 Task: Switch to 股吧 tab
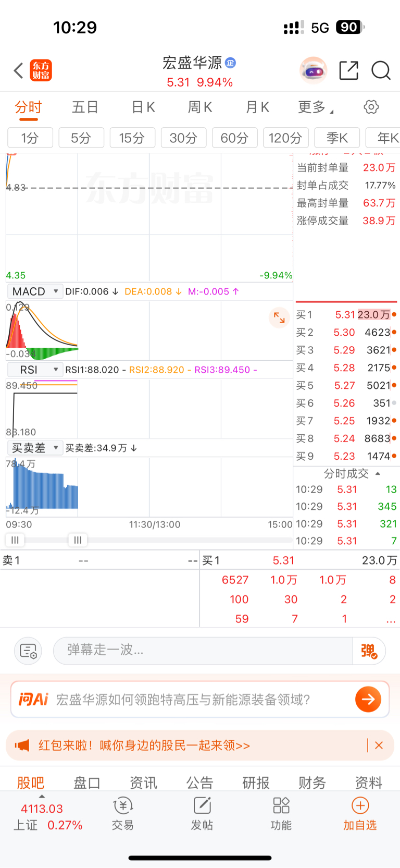(31, 783)
